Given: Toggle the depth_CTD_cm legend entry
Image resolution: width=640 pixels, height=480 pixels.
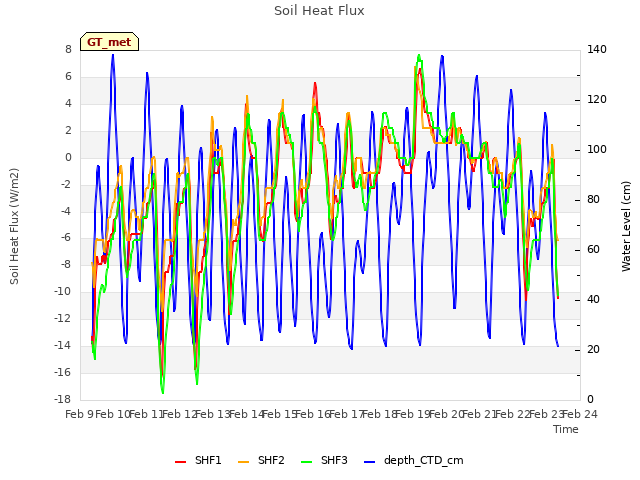Looking at the screenshot, I should pyautogui.click(x=413, y=460).
